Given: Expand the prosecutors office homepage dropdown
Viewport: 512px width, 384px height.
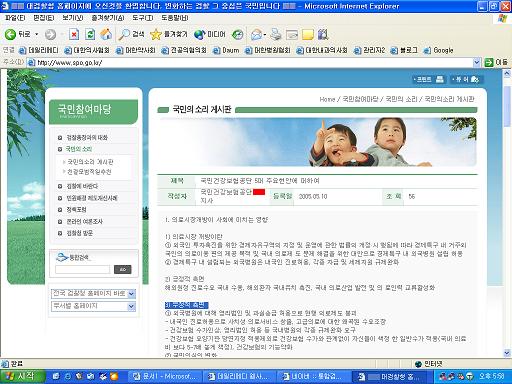Looking at the screenshot, I should click(x=131, y=294).
